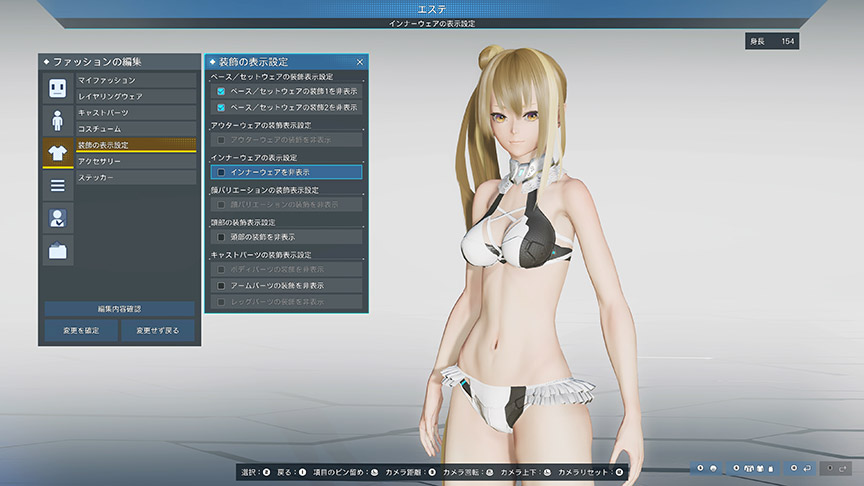Open レイヤリングウェア menu item
The image size is (864, 486).
pos(136,96)
